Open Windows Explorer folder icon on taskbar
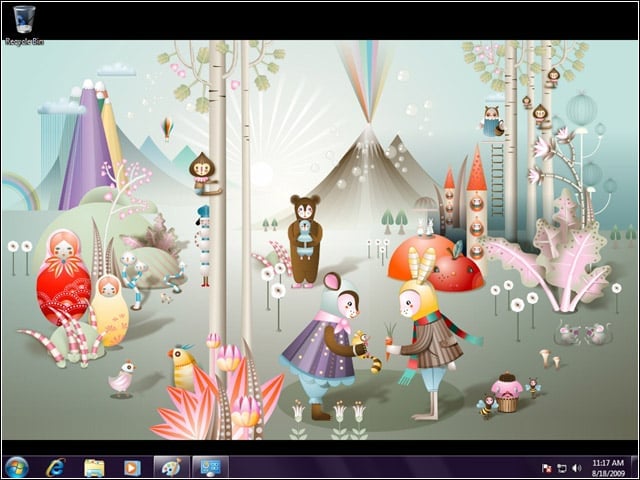The height and width of the screenshot is (480, 640). tap(94, 468)
